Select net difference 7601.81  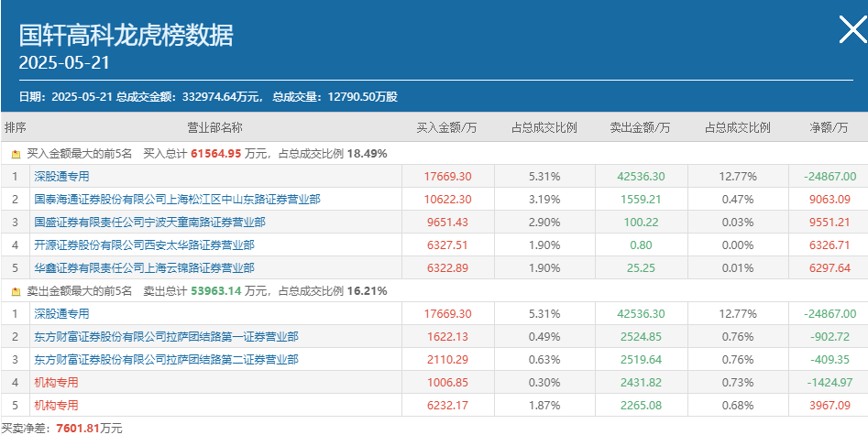point(78,429)
